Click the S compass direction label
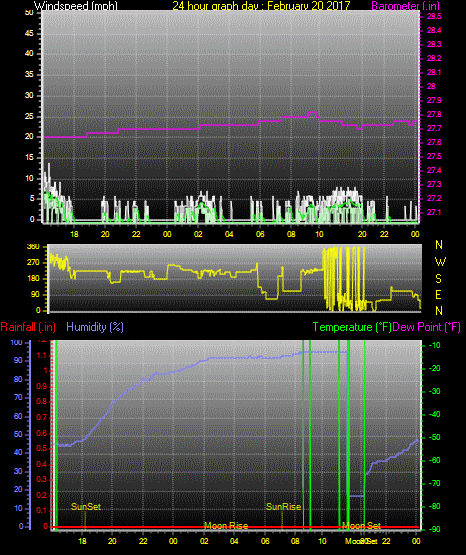 click(x=438, y=279)
